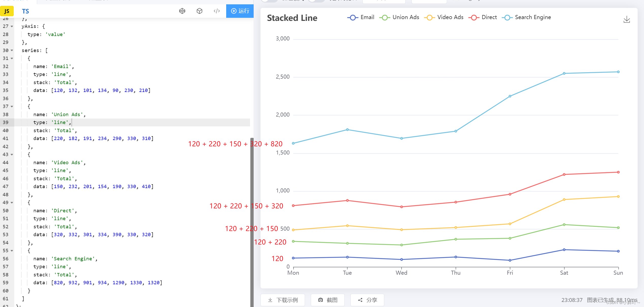Click the share button
Screen dimensions: 644x307
pos(367,300)
